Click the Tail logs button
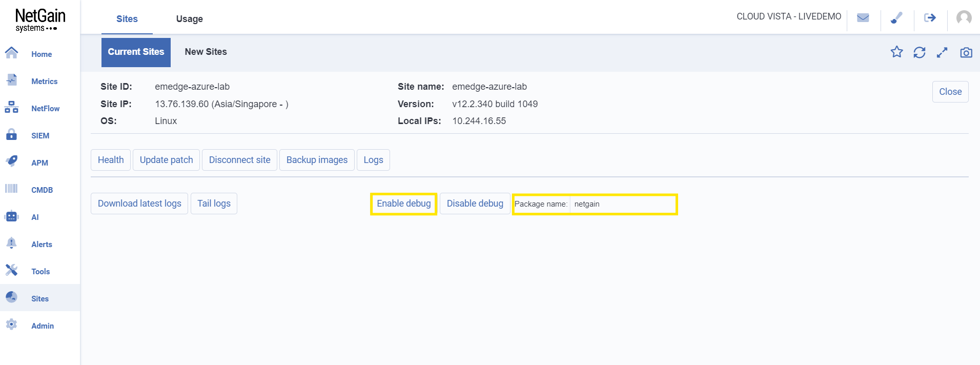The image size is (980, 365). tap(214, 204)
